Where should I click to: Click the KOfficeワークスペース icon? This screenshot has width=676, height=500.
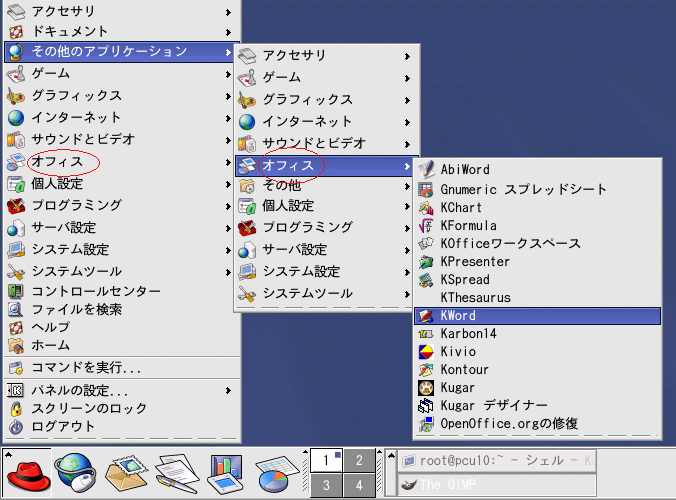click(426, 244)
